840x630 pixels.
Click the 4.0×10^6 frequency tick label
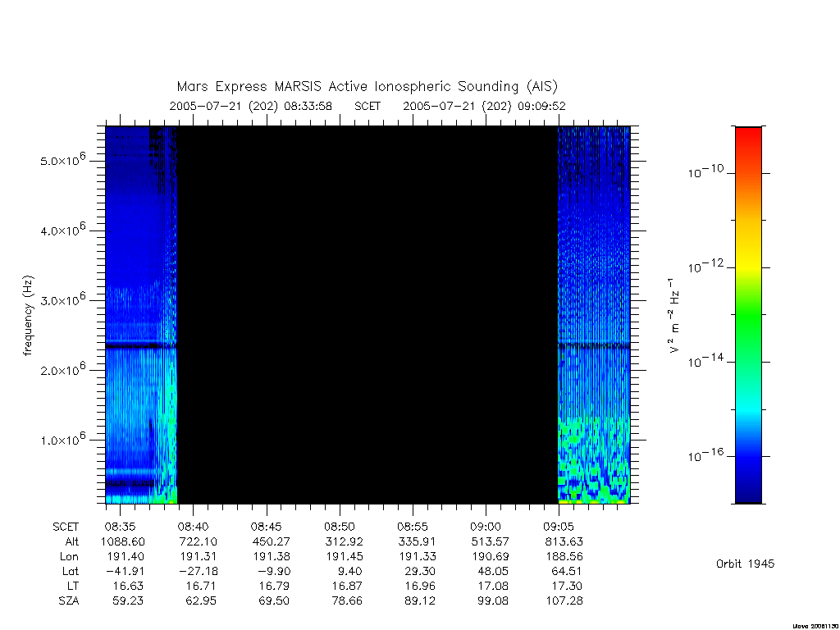(62, 230)
